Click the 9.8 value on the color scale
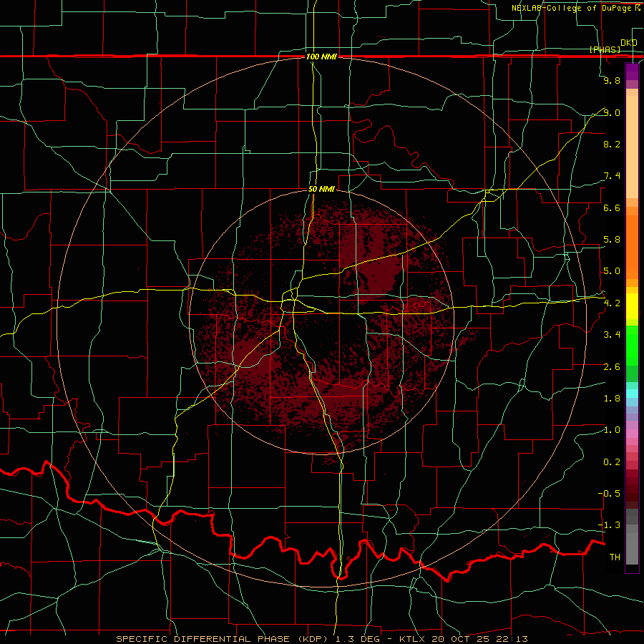The width and height of the screenshot is (644, 644). coord(612,80)
